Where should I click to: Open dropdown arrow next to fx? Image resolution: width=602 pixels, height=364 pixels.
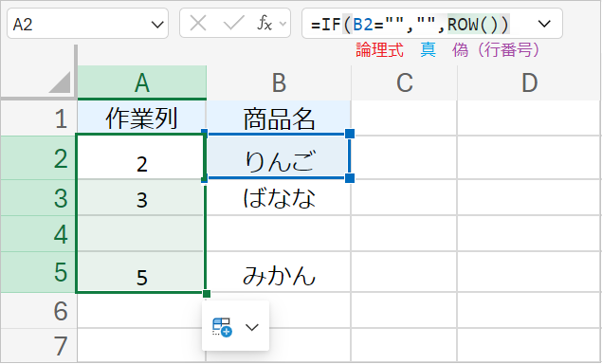tap(283, 24)
